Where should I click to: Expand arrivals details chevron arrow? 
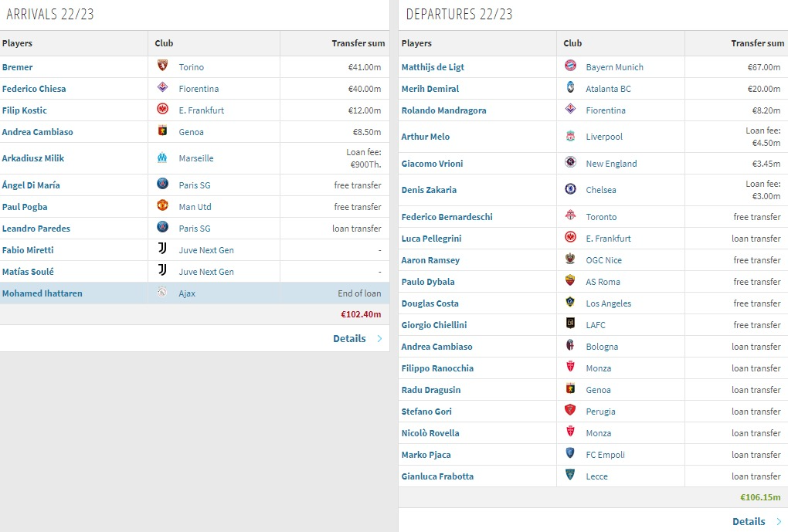[x=379, y=338]
